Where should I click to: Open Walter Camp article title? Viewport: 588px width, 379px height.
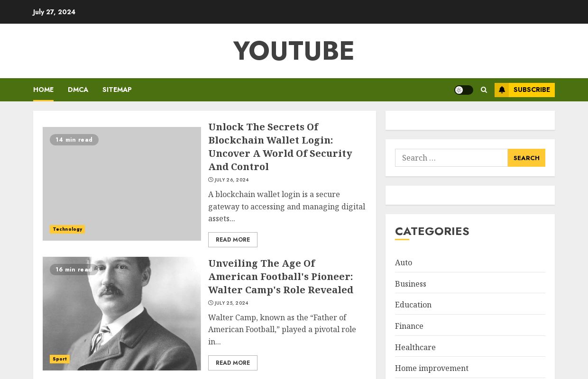(x=281, y=277)
